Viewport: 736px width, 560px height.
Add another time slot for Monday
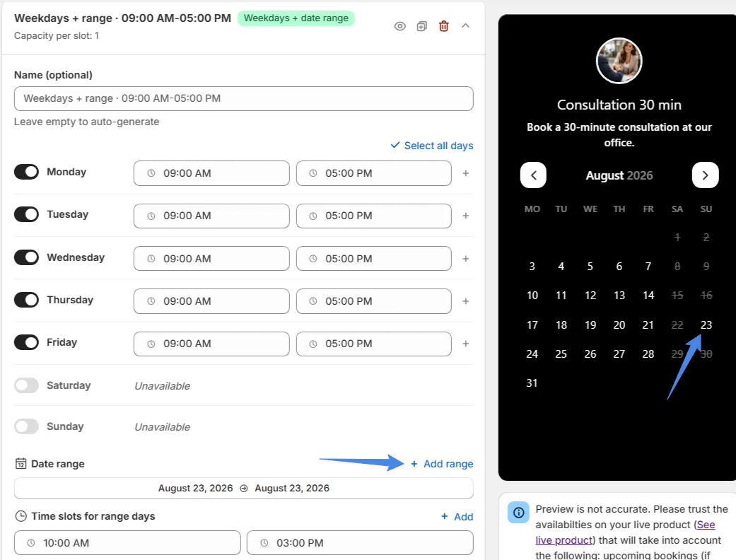click(466, 173)
